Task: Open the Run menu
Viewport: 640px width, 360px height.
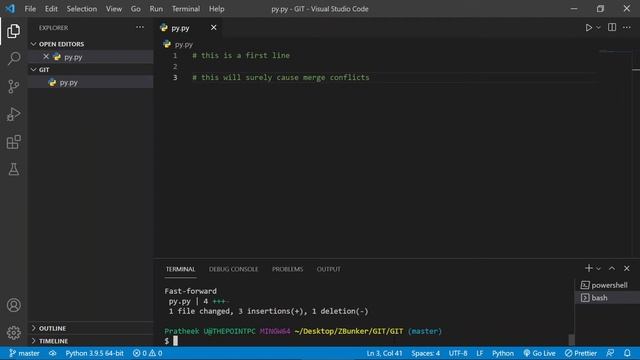Action: coord(156,9)
